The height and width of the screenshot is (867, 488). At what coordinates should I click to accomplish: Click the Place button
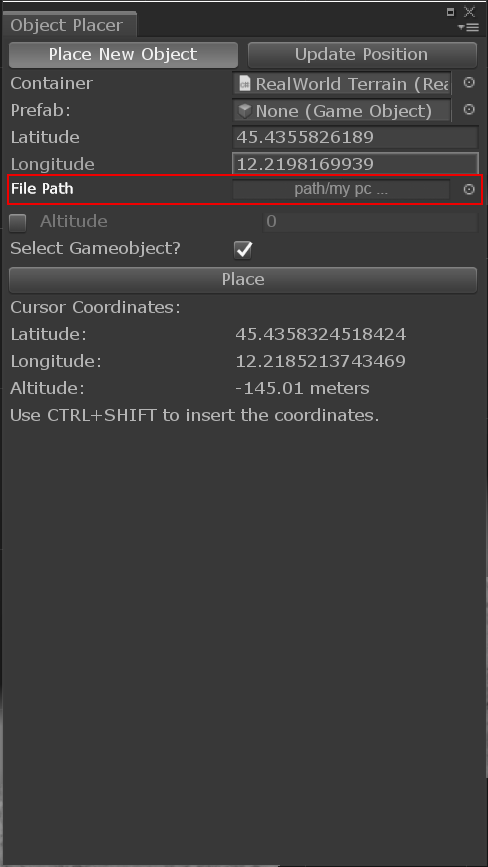243,279
